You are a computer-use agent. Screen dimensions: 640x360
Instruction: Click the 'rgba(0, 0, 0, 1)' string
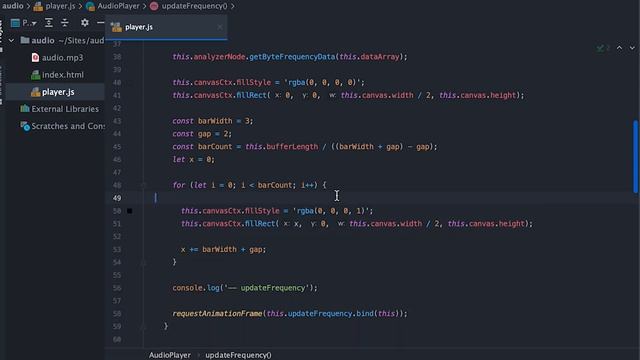tap(331, 211)
